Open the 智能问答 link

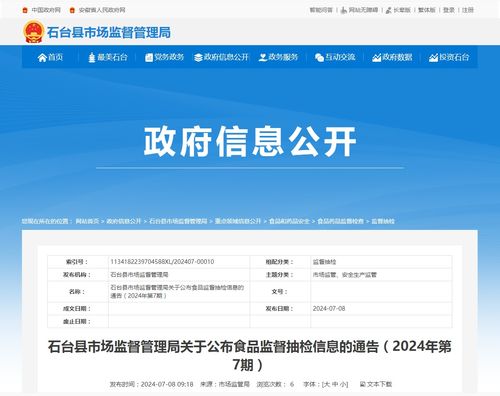click(x=321, y=10)
